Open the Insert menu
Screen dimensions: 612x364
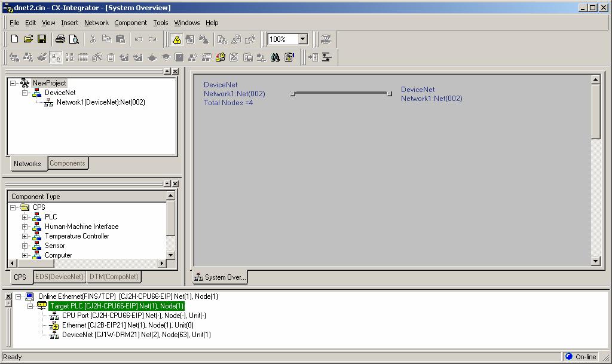coord(69,23)
